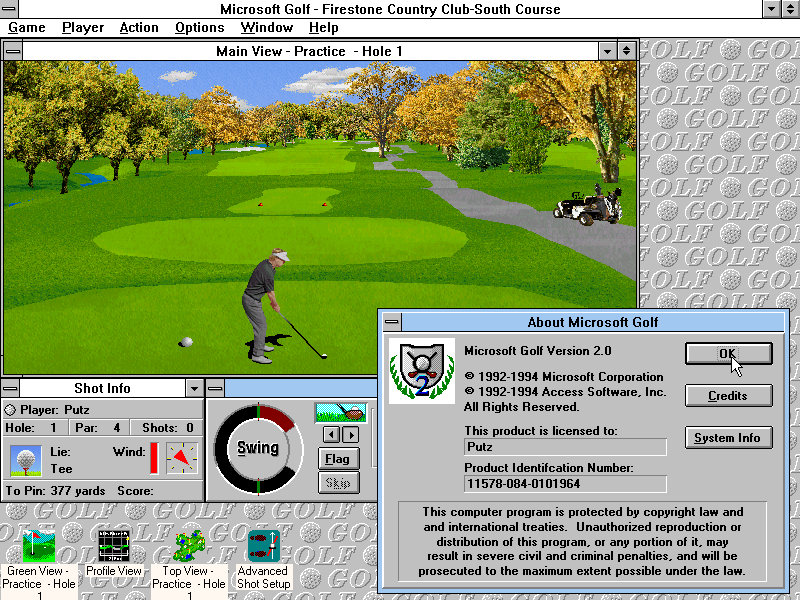Click the Shot Info title bar
Image resolution: width=800 pixels, height=600 pixels.
(102, 388)
